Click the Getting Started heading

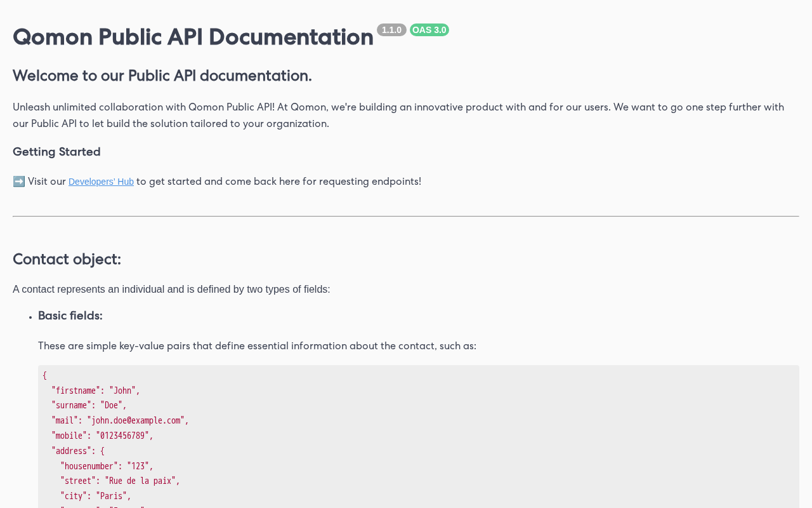(x=56, y=152)
